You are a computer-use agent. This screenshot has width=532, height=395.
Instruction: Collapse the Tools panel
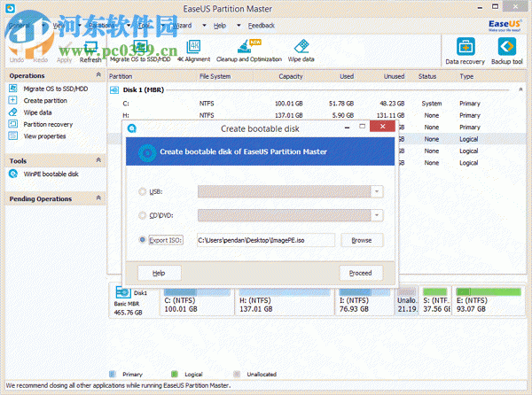[x=98, y=160]
